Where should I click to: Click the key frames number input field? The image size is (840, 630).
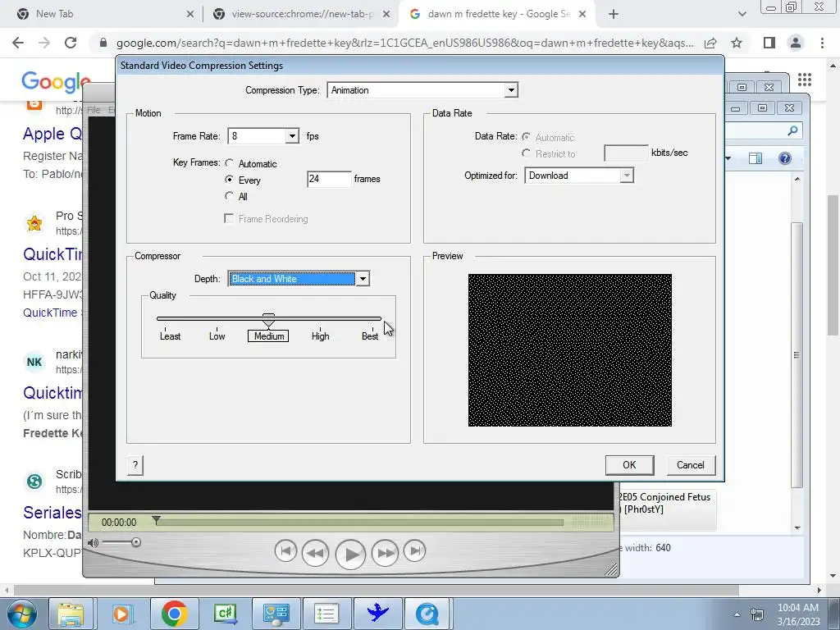tap(329, 179)
